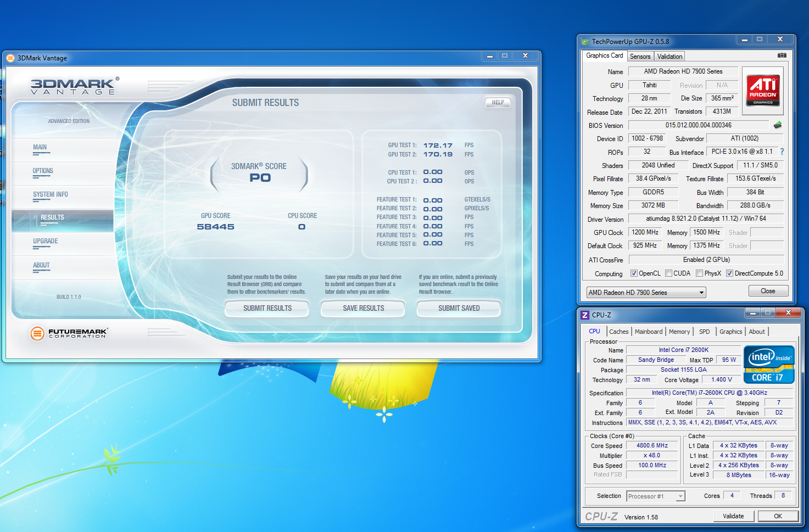Toggle the CUDA checkbox in GPU-Z
Image resolution: width=809 pixels, height=532 pixels.
pyautogui.click(x=668, y=273)
